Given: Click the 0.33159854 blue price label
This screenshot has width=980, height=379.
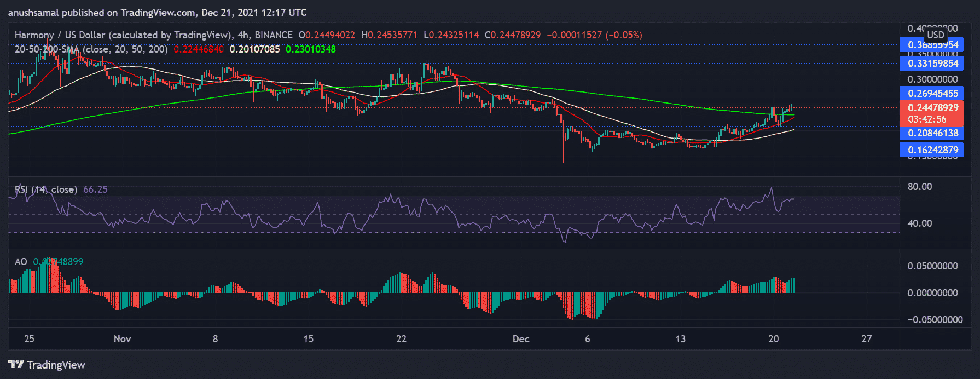Looking at the screenshot, I should click(932, 64).
